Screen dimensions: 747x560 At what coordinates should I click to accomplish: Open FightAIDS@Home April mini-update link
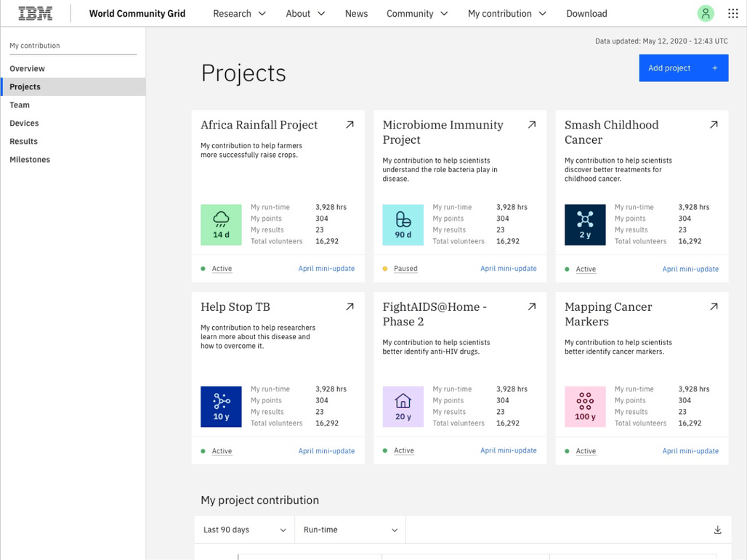coord(509,450)
